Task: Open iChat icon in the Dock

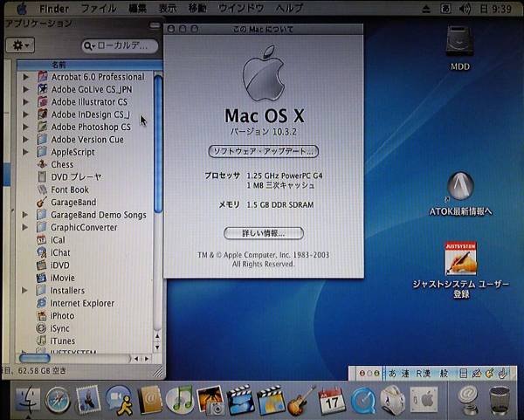Action: coord(119,400)
